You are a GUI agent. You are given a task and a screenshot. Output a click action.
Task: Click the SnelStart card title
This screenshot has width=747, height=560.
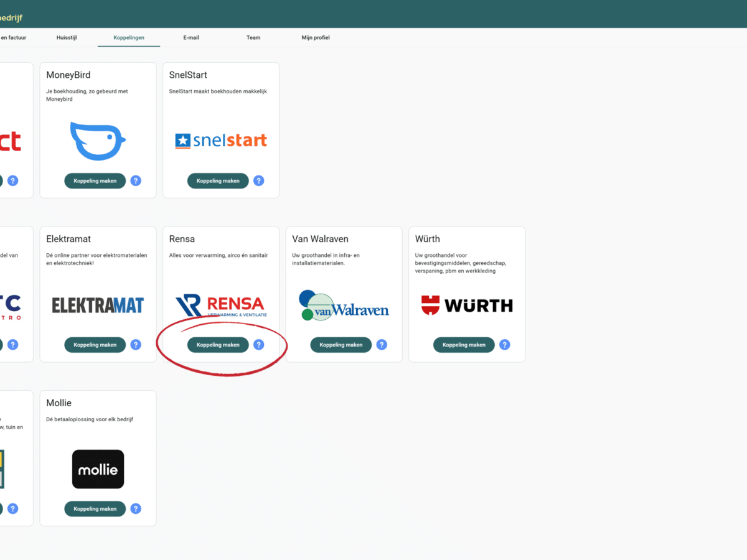click(188, 75)
